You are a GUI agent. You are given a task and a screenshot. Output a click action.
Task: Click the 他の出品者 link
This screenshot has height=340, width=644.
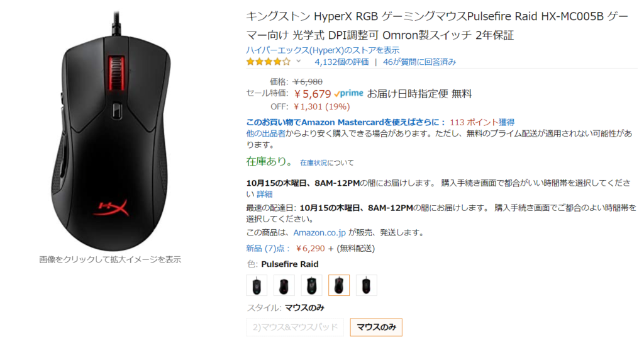tap(266, 133)
